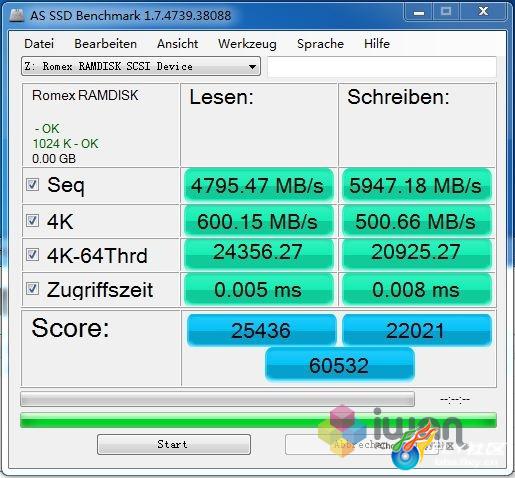Click the Abbrechen button

coord(361,444)
